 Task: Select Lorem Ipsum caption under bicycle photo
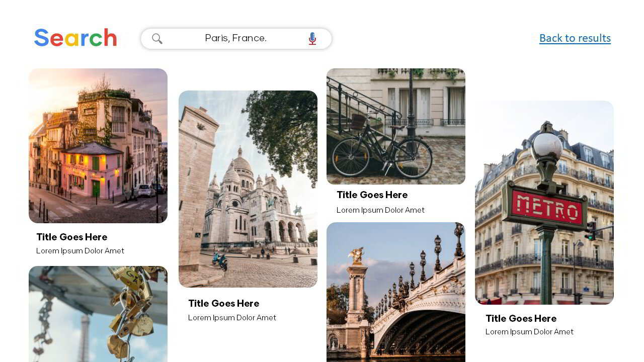point(381,210)
